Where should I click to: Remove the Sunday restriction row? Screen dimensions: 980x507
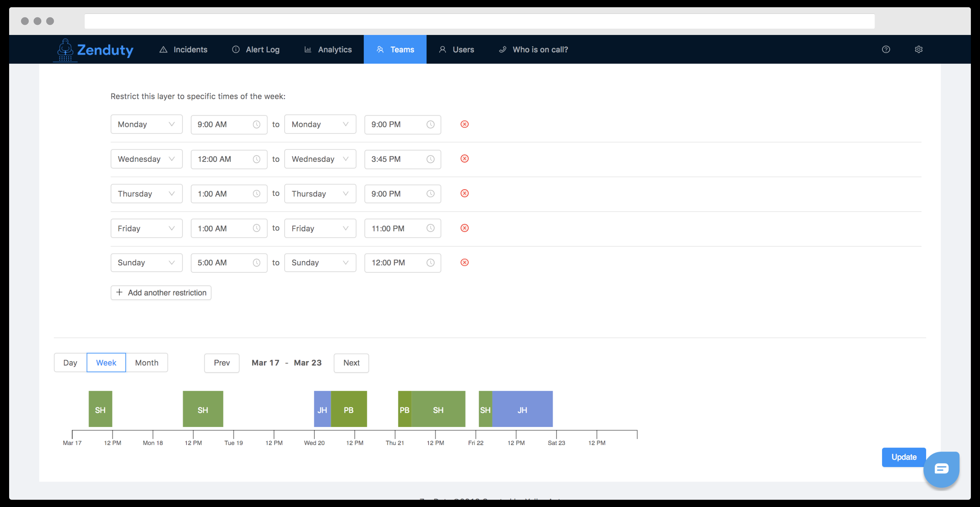pos(464,263)
